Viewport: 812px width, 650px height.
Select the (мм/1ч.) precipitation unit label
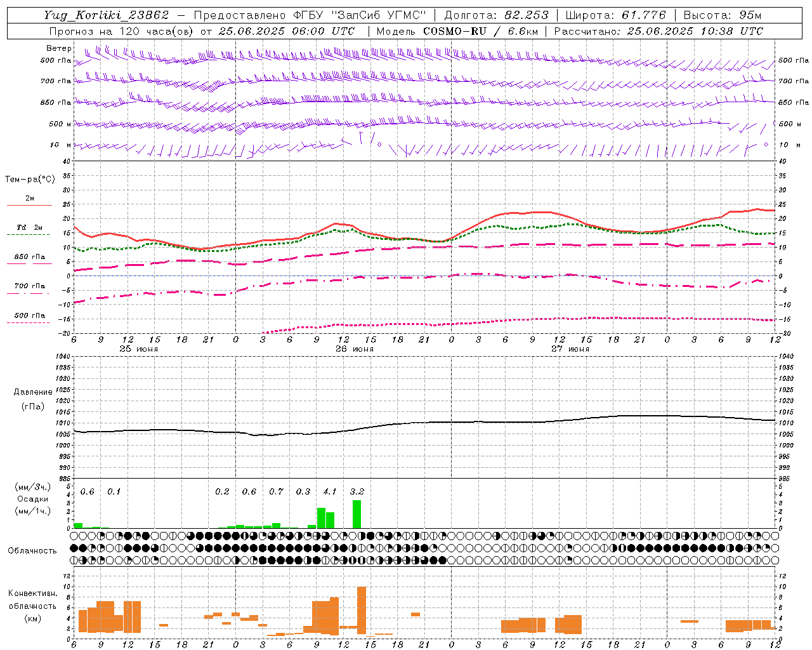coord(33,511)
